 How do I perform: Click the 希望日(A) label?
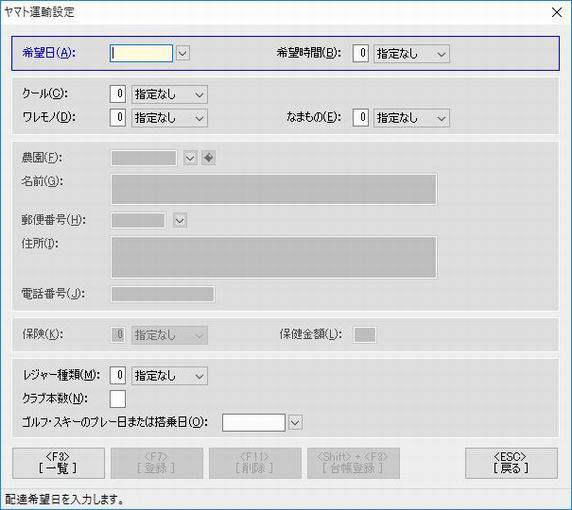point(49,53)
